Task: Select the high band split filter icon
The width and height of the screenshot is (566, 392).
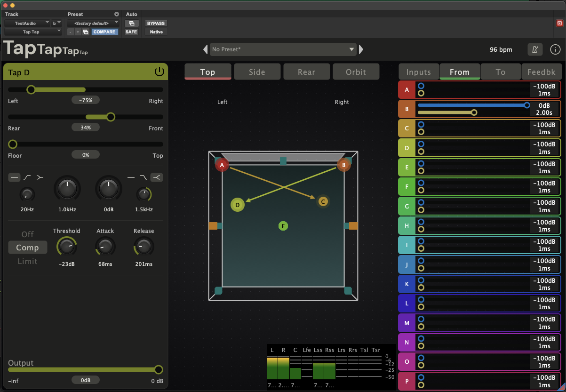Action: [x=157, y=177]
